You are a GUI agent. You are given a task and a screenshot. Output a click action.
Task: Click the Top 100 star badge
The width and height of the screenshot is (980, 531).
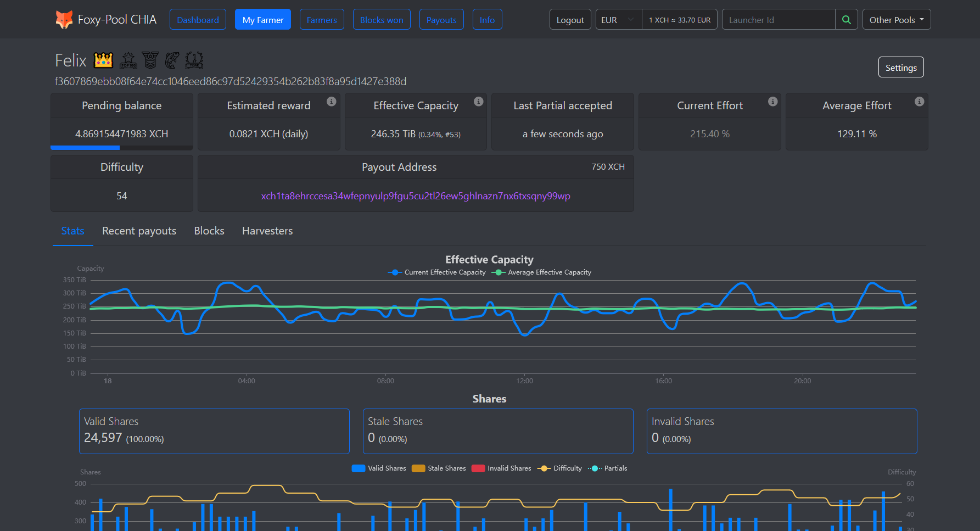tap(128, 60)
